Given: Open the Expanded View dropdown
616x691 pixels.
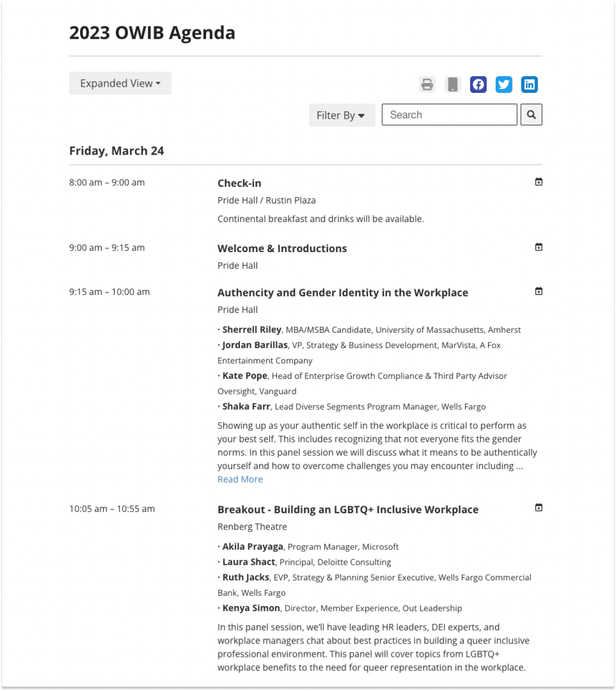Looking at the screenshot, I should pyautogui.click(x=120, y=83).
